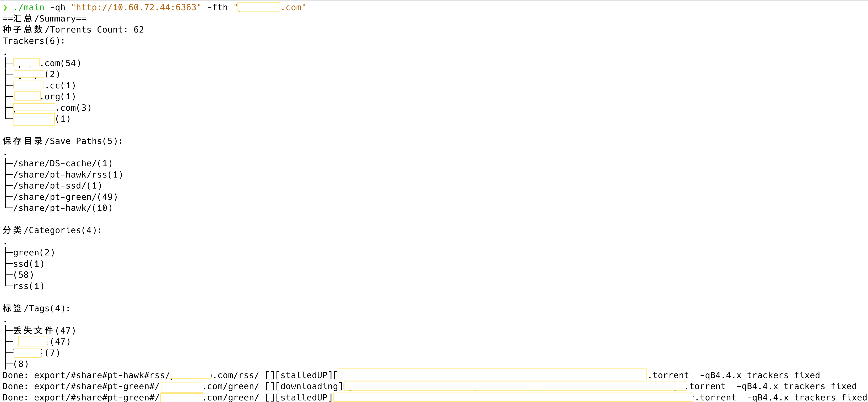Select the .cc(1) tracker entry
This screenshot has width=868, height=402.
(61, 85)
